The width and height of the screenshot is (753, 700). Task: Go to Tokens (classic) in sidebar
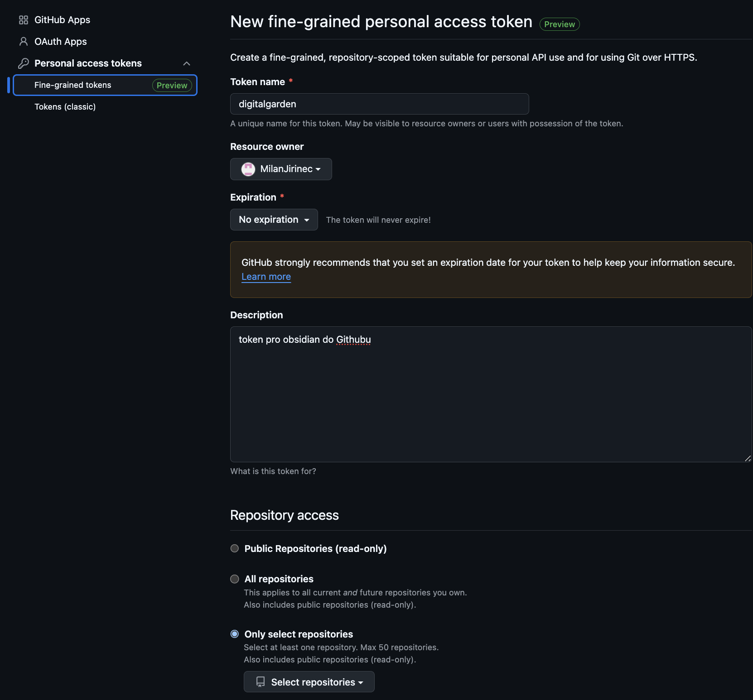[x=65, y=107]
